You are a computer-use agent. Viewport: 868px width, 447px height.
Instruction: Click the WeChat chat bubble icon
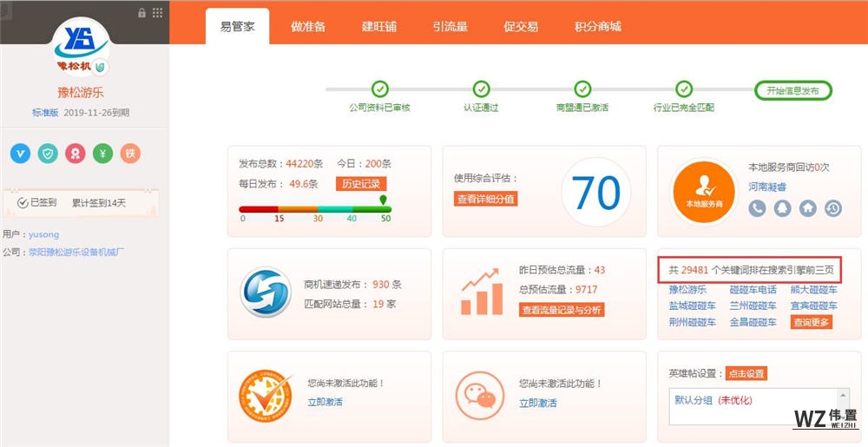tap(479, 395)
